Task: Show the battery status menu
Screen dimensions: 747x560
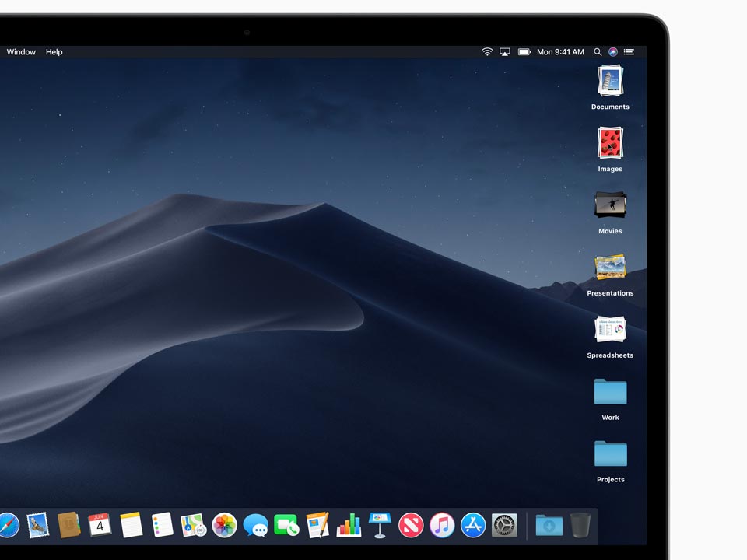Action: (x=524, y=51)
